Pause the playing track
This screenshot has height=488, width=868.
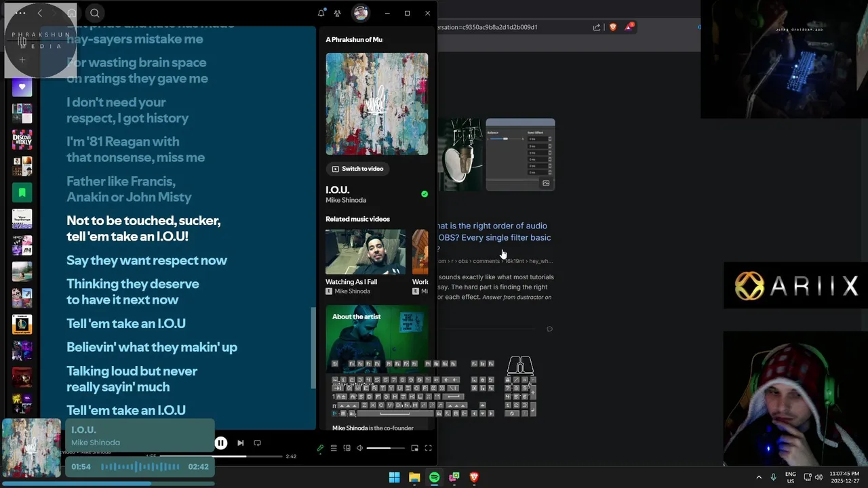(x=220, y=443)
